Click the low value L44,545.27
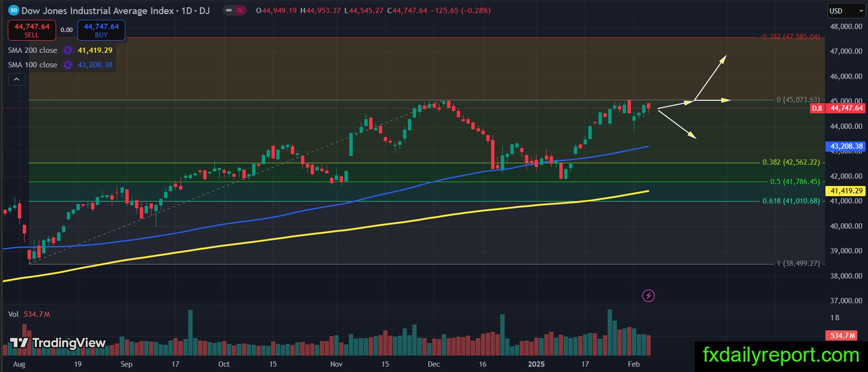 coord(364,11)
